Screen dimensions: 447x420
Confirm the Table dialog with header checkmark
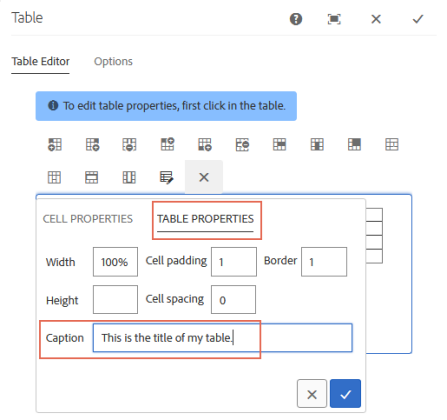pyautogui.click(x=418, y=19)
